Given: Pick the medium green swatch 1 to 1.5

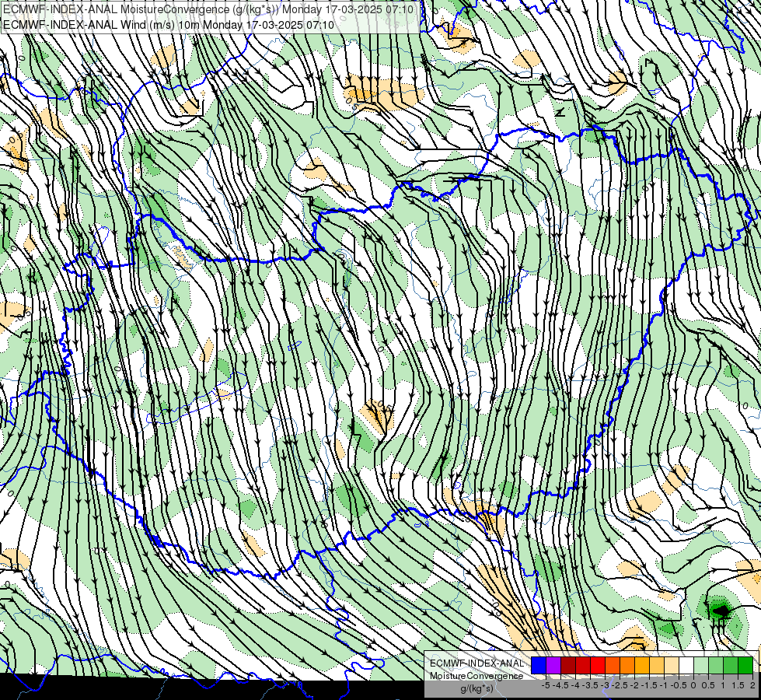Looking at the screenshot, I should pos(731,665).
